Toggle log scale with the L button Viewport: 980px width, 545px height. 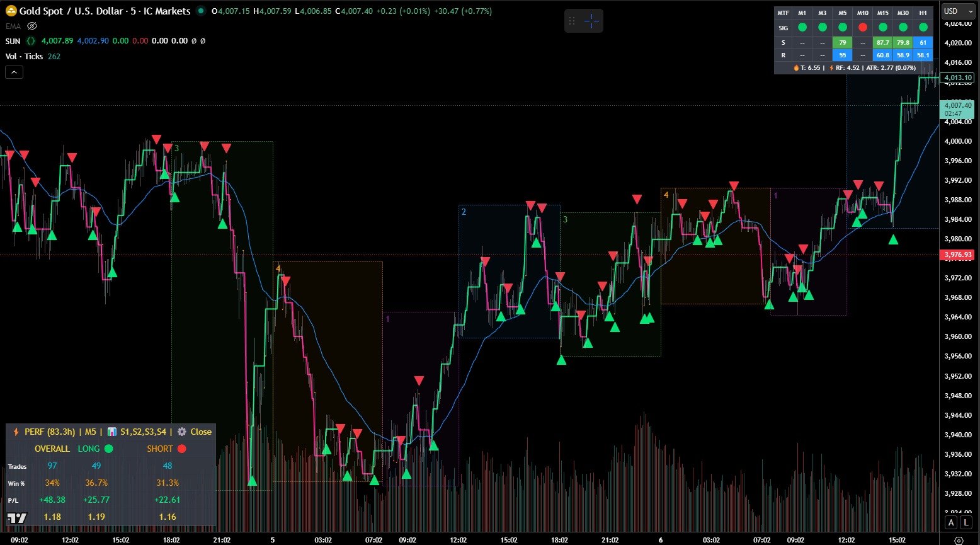coord(966,522)
